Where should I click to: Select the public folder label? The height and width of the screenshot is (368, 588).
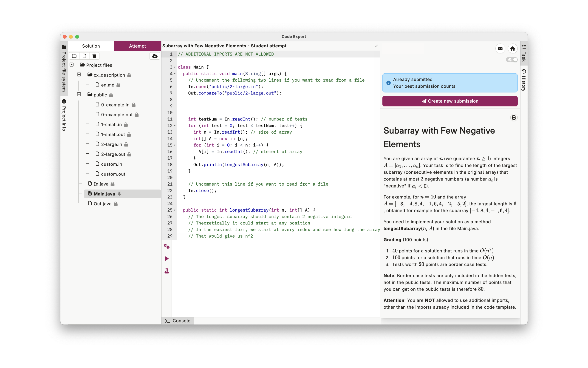(x=100, y=95)
